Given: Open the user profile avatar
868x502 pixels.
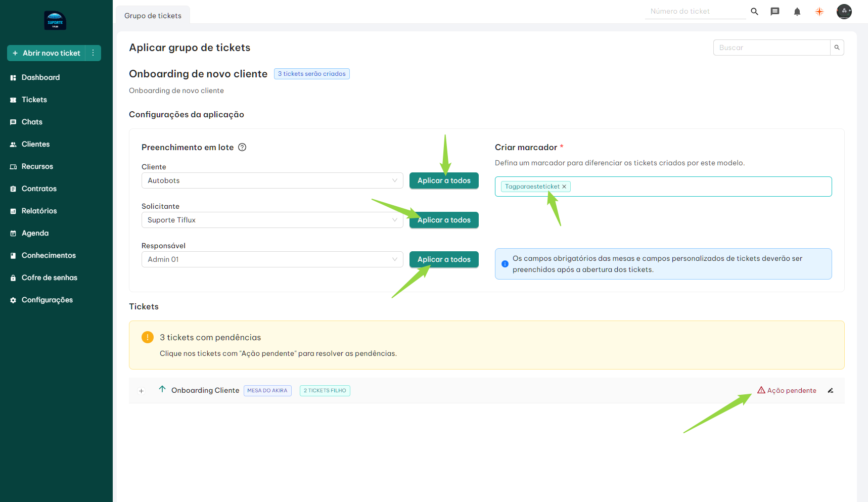Looking at the screenshot, I should pyautogui.click(x=844, y=12).
